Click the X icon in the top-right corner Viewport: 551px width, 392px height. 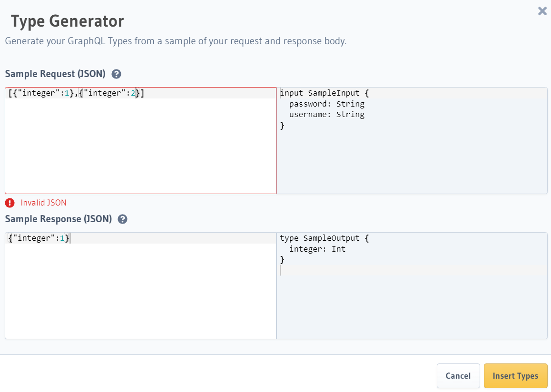[x=542, y=11]
